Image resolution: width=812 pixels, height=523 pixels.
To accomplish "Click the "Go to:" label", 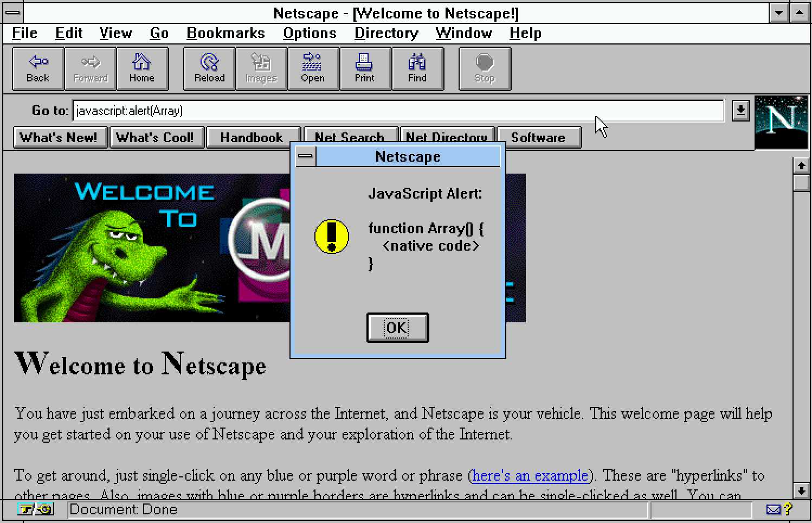I will [50, 111].
